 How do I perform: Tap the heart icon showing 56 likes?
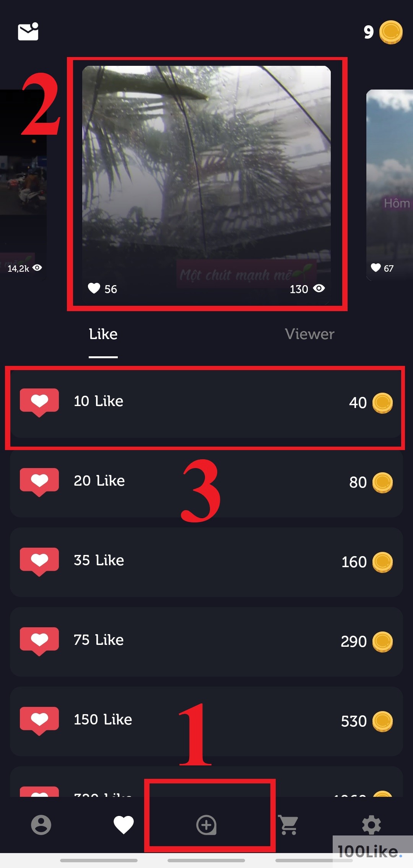[x=94, y=288]
